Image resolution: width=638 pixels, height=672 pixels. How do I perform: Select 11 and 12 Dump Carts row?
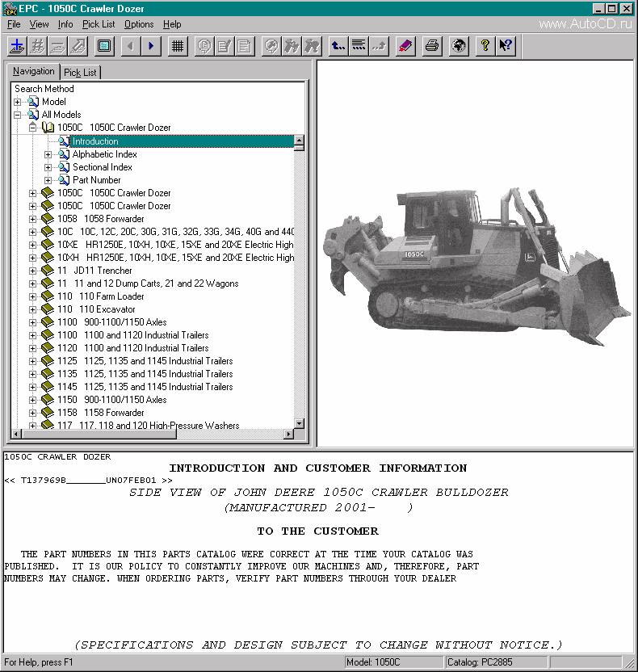tap(148, 283)
